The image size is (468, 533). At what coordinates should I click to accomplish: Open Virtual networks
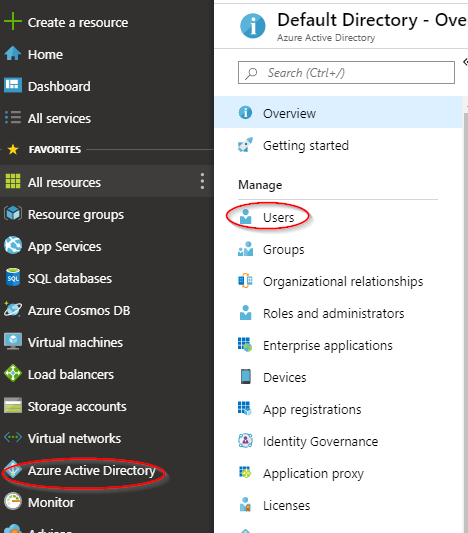coord(74,438)
